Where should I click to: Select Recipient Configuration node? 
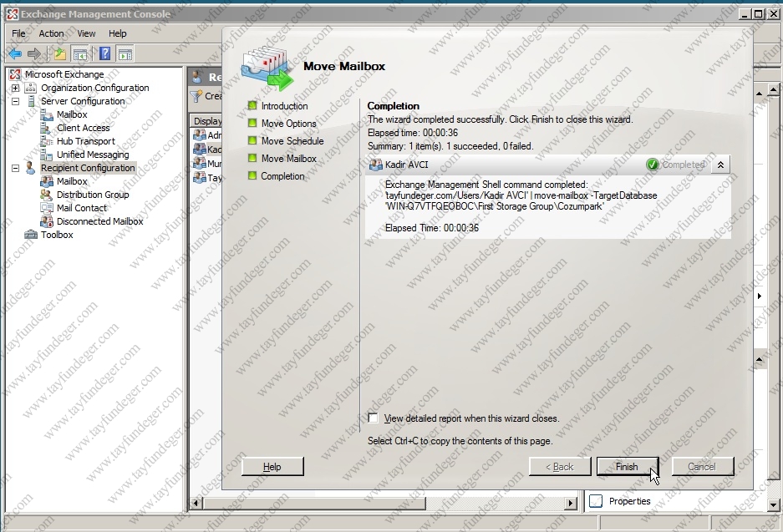tap(88, 168)
